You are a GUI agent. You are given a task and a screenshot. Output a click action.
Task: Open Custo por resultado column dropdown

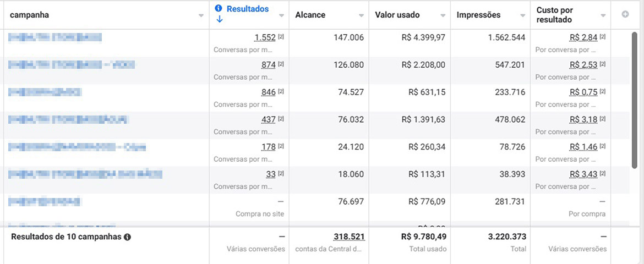(604, 15)
